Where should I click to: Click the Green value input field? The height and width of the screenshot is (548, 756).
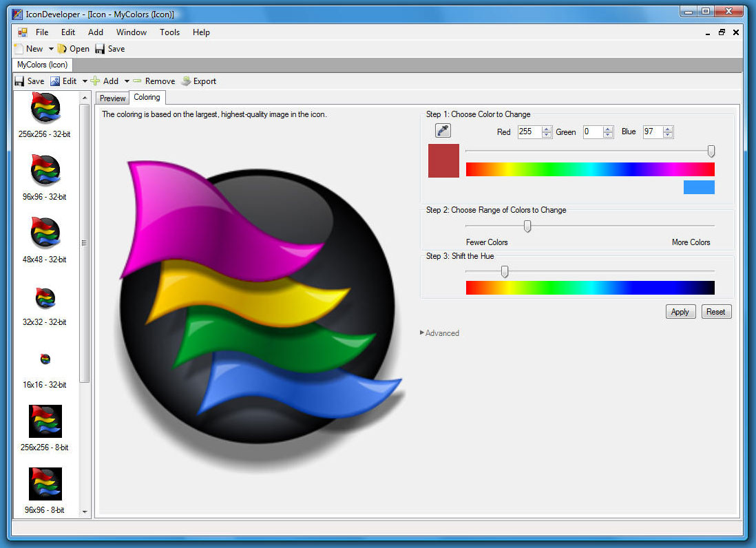[593, 131]
